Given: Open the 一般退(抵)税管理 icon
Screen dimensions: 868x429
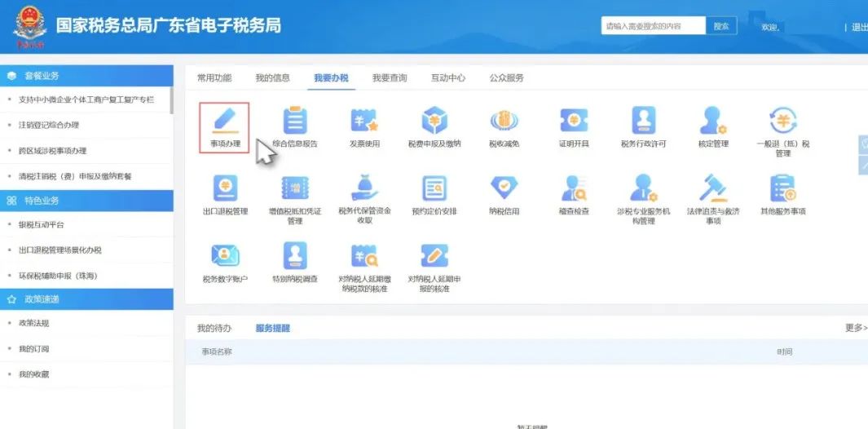Looking at the screenshot, I should (x=782, y=131).
